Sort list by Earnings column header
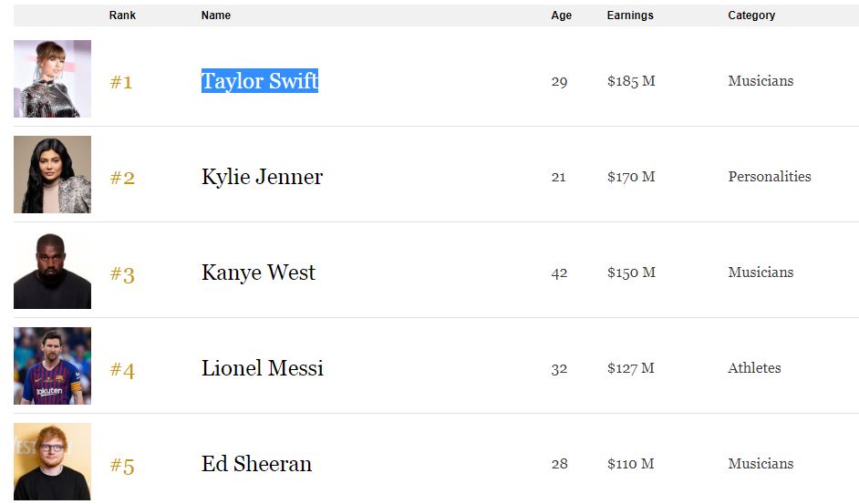 [630, 15]
